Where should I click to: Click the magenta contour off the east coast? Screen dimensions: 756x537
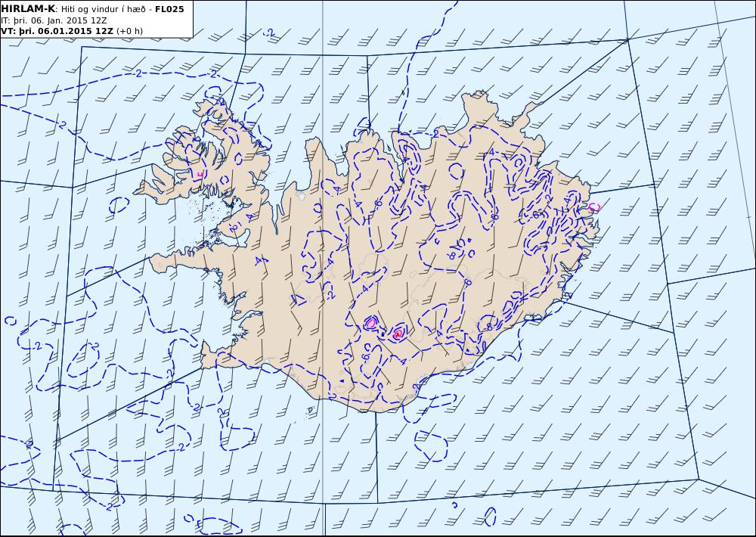594,207
